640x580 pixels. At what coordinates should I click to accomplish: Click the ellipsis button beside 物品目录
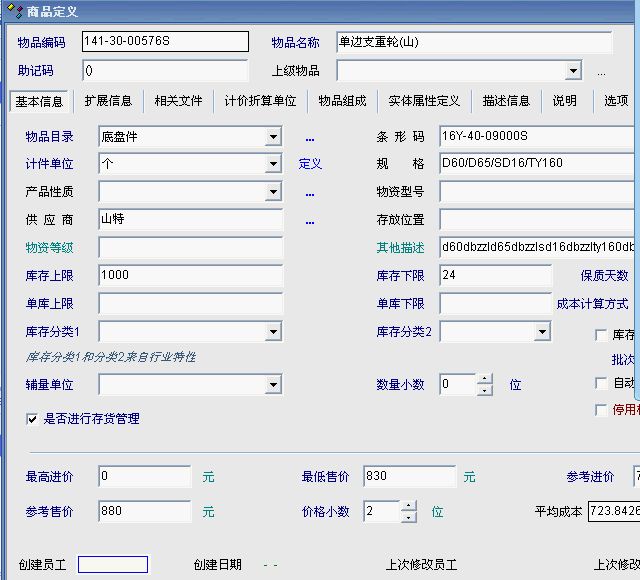[x=310, y=138]
